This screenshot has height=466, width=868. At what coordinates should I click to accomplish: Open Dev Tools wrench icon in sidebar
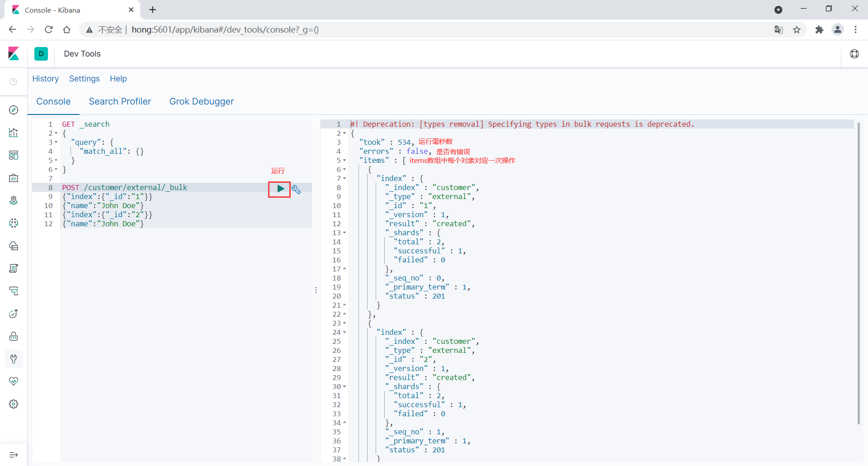pos(14,359)
